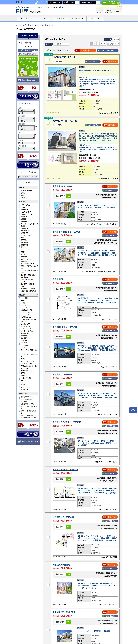Click the 検討リストに追加 button for 所沢市岩岡町 listing
This screenshot has height=644, width=138.
click(110, 283)
